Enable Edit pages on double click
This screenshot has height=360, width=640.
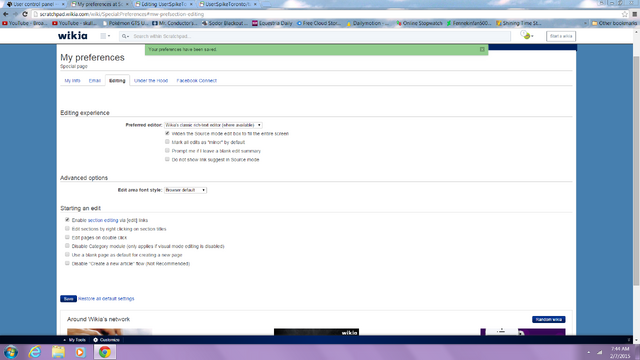pos(67,237)
